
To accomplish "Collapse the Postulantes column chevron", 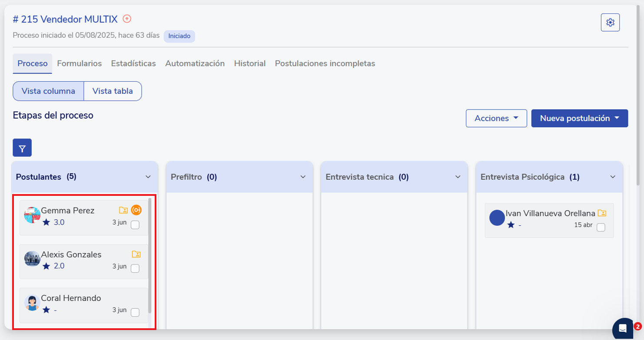I will (x=148, y=177).
